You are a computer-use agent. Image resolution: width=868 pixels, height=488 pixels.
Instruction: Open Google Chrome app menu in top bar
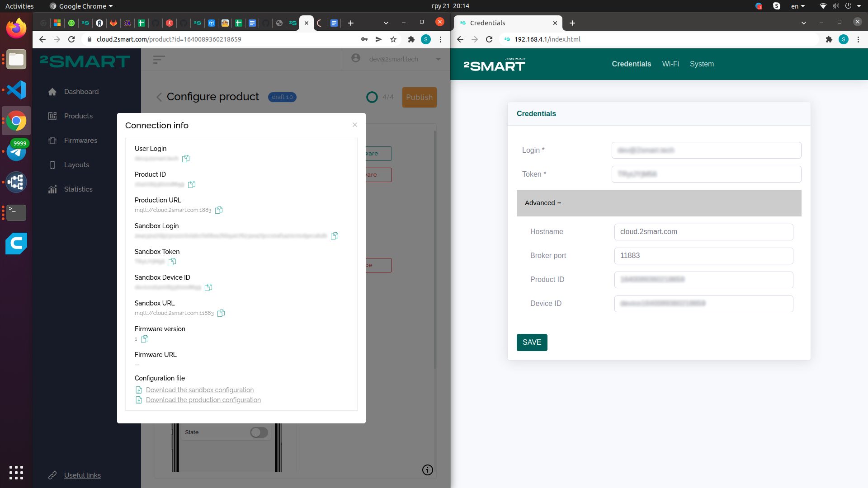pos(81,6)
